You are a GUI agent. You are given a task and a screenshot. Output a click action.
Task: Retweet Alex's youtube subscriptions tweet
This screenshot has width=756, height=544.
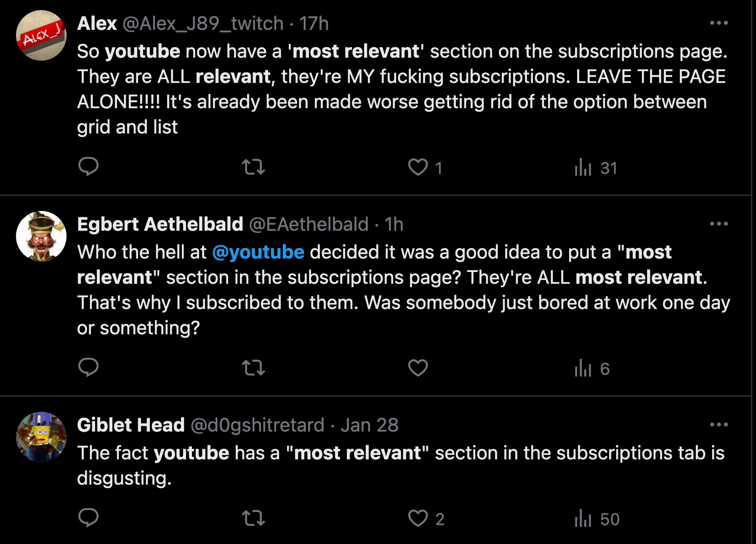tap(253, 167)
